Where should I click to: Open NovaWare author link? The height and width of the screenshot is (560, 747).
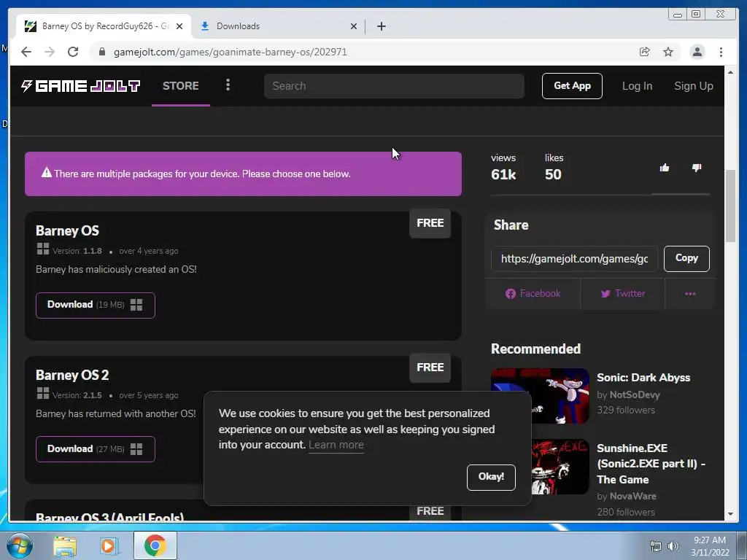click(632, 496)
